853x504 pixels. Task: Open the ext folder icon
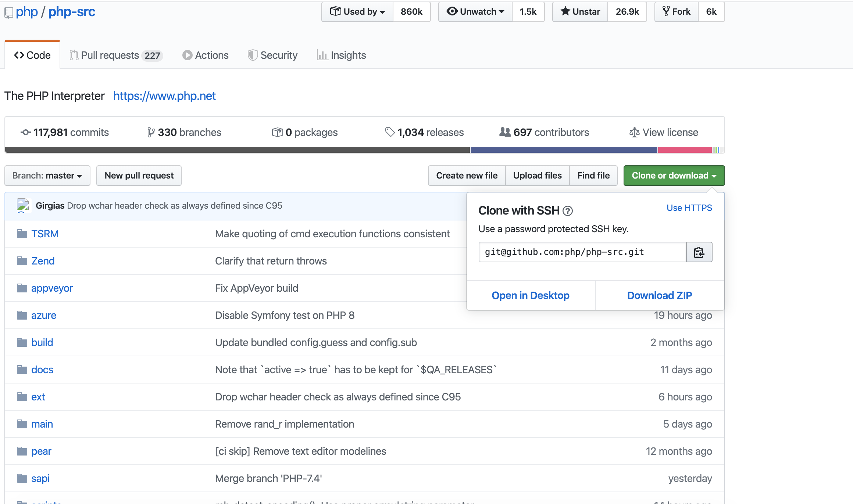22,397
